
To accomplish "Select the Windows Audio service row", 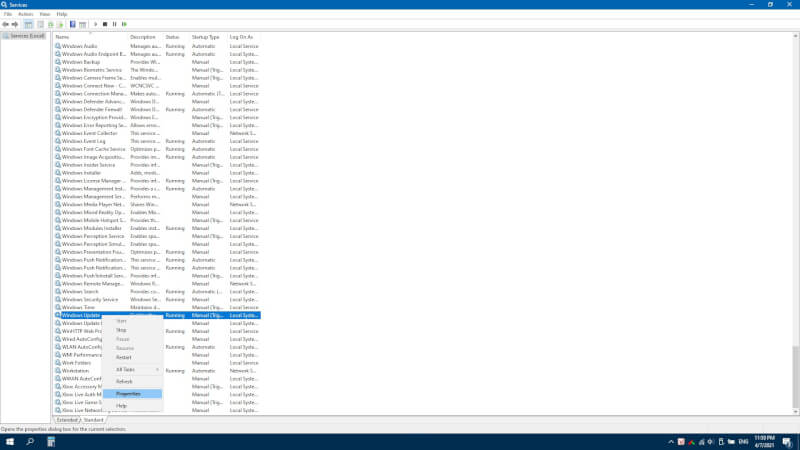I will click(157, 46).
